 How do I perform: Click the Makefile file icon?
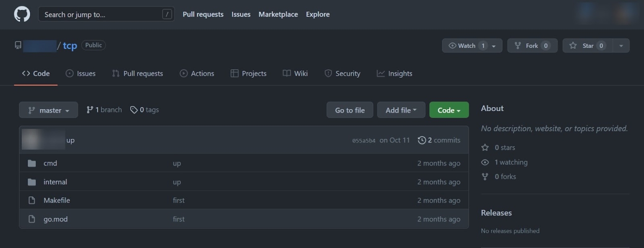pos(32,200)
